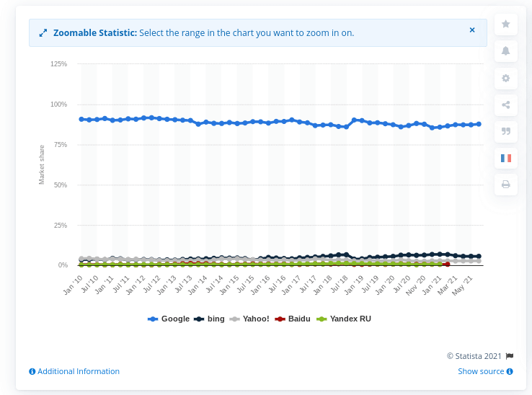
Task: Click the zoom arrows icon in banner
Action: pyautogui.click(x=43, y=33)
